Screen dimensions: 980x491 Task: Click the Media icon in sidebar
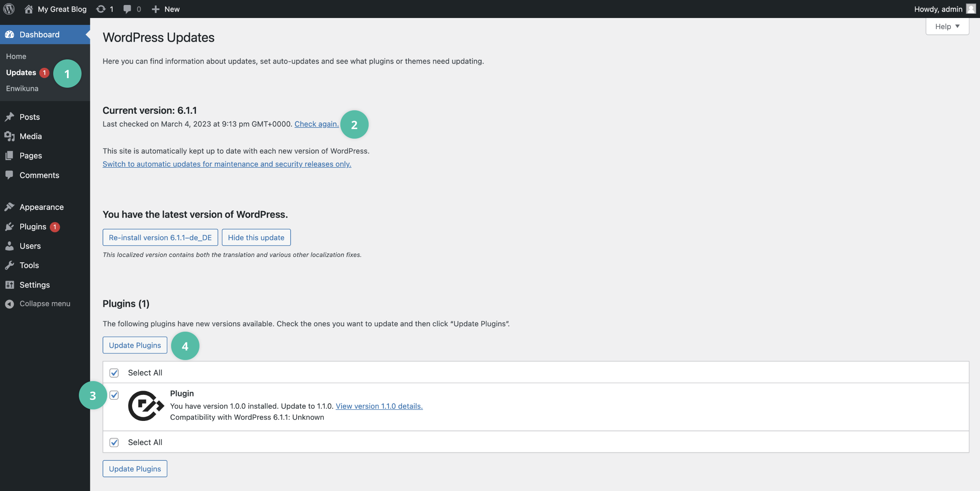(x=10, y=136)
